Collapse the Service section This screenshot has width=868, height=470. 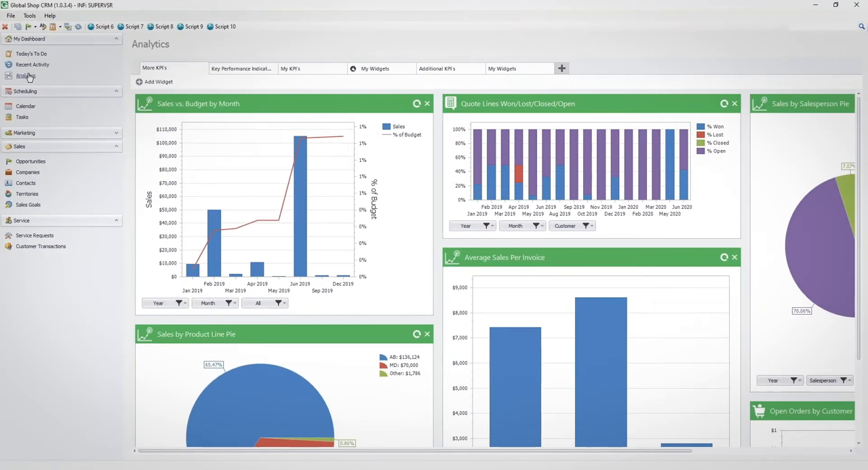tap(116, 220)
